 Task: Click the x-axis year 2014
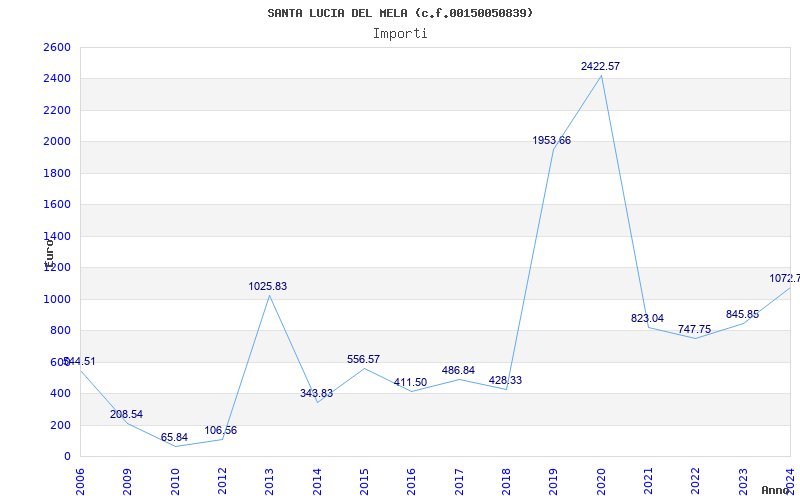click(x=317, y=482)
